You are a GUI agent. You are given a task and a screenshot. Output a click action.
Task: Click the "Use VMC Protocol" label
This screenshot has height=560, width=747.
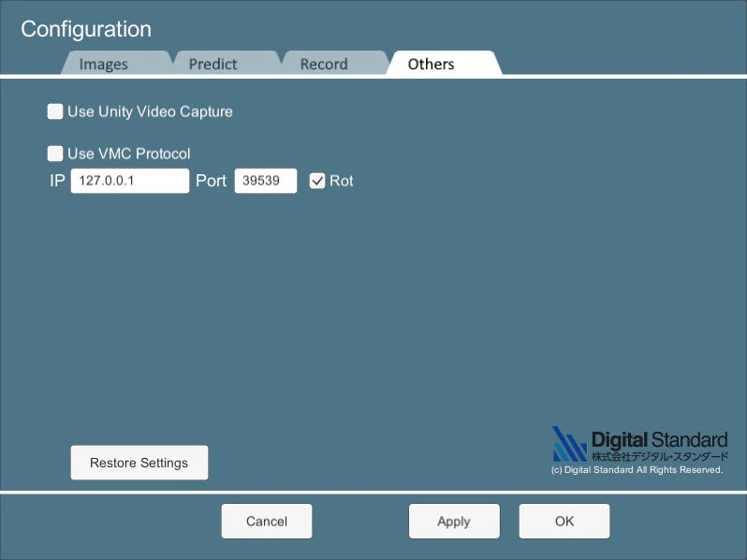pyautogui.click(x=129, y=154)
